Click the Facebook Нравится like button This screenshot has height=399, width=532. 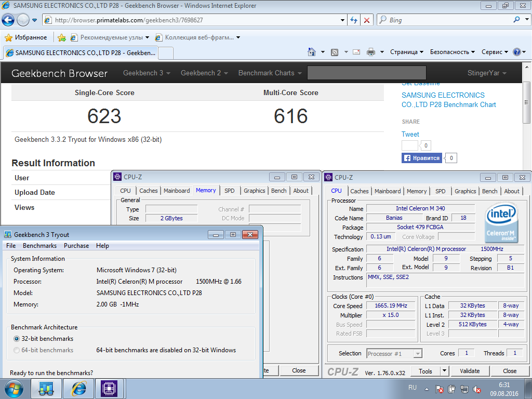[422, 158]
